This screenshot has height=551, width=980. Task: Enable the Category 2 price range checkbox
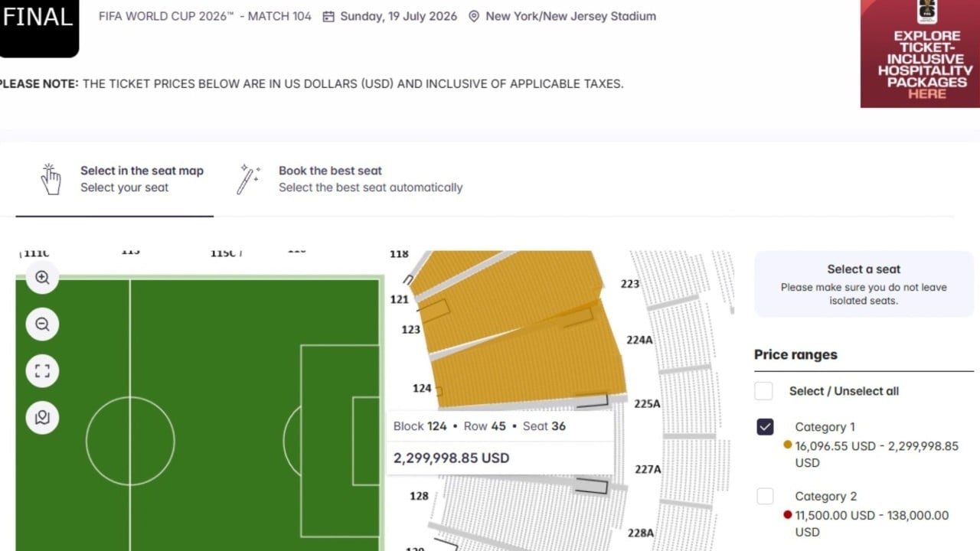pos(765,497)
